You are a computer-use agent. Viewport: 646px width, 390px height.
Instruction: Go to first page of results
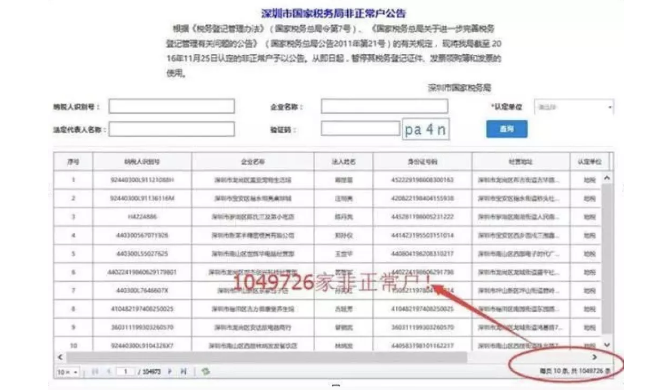pos(95,371)
